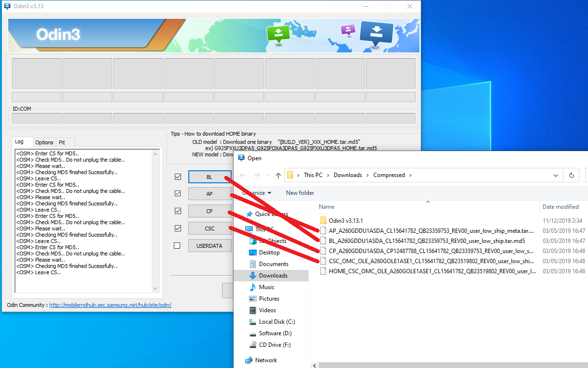Select Downloads in the navigation pane
This screenshot has height=368, width=588.
(273, 276)
